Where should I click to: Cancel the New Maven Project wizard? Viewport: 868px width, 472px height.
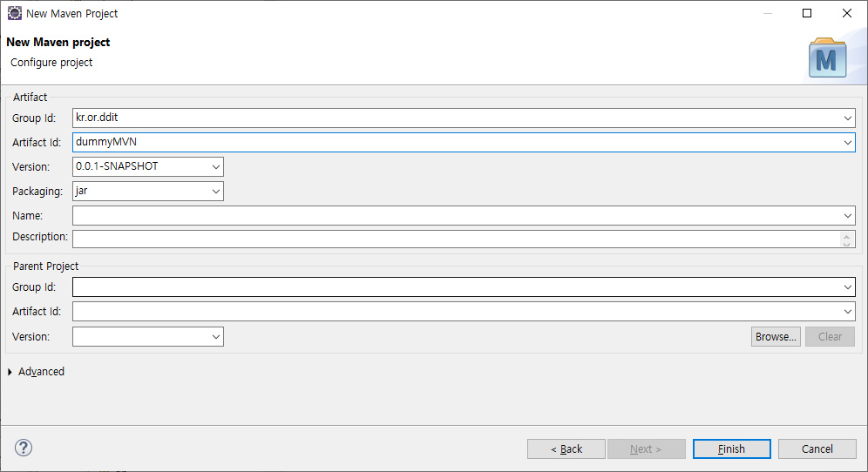817,448
